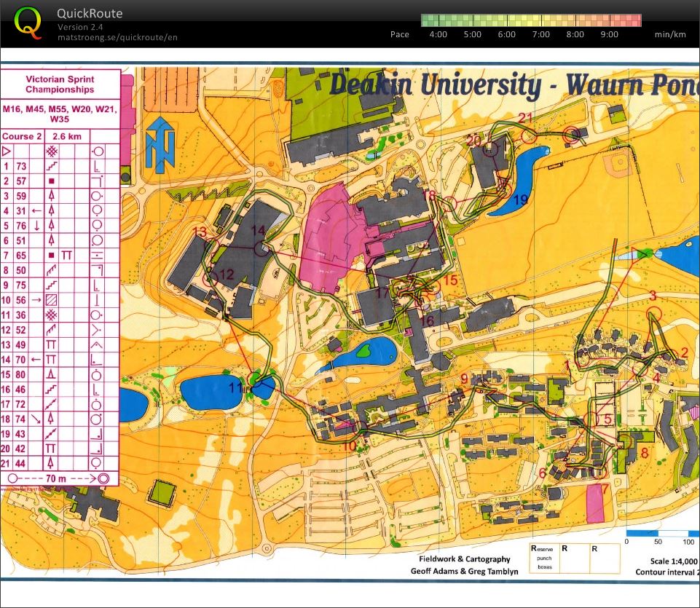Click control number 11 beside the pond

(x=235, y=387)
